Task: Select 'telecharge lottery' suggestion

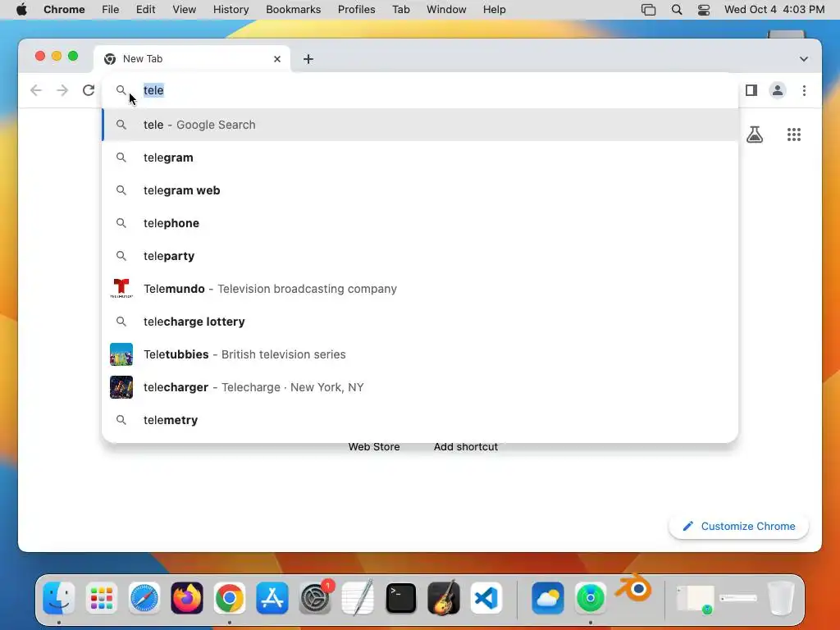Action: 420,322
